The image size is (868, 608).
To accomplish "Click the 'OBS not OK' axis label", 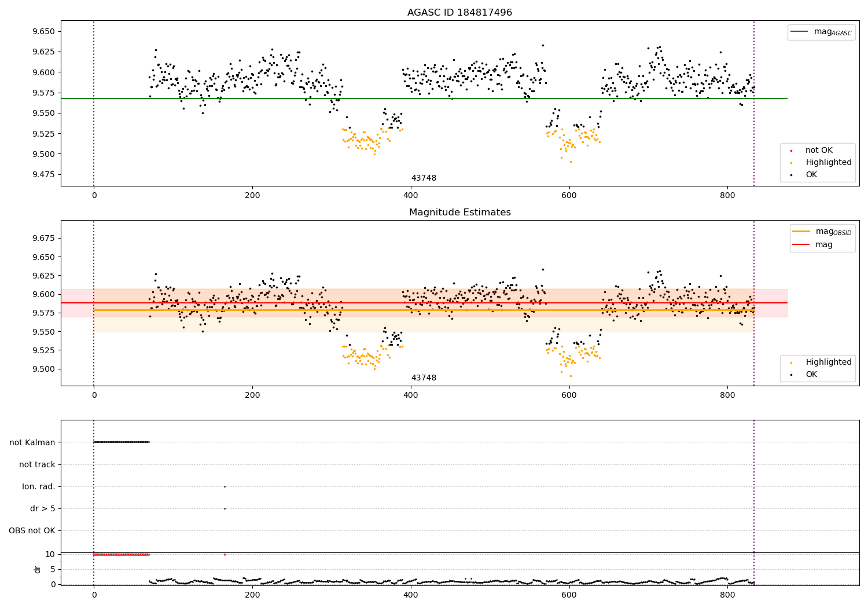I will pyautogui.click(x=32, y=531).
